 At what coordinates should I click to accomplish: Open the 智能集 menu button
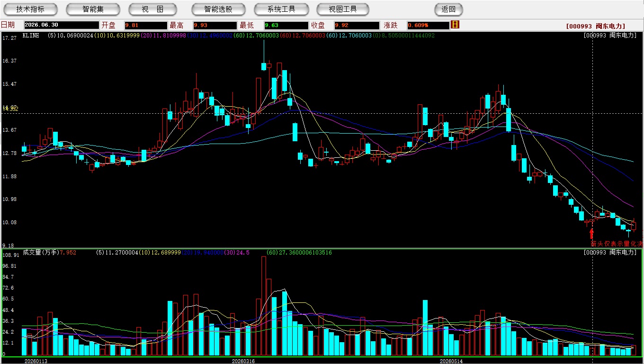(x=93, y=9)
